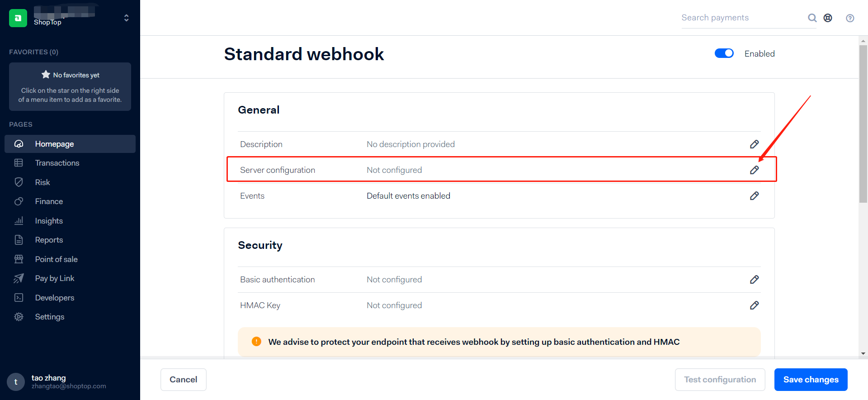Image resolution: width=868 pixels, height=400 pixels.
Task: Click the Cancel button
Action: 184,380
